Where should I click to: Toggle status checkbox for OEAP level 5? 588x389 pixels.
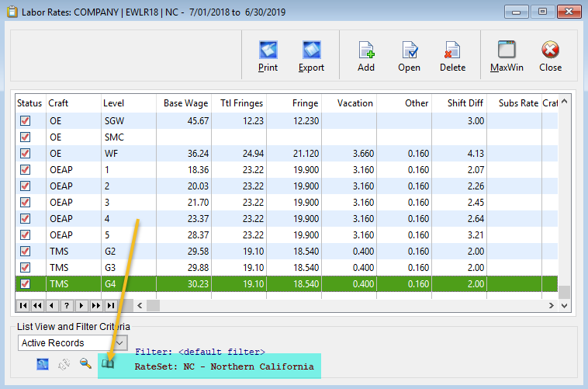(x=25, y=235)
